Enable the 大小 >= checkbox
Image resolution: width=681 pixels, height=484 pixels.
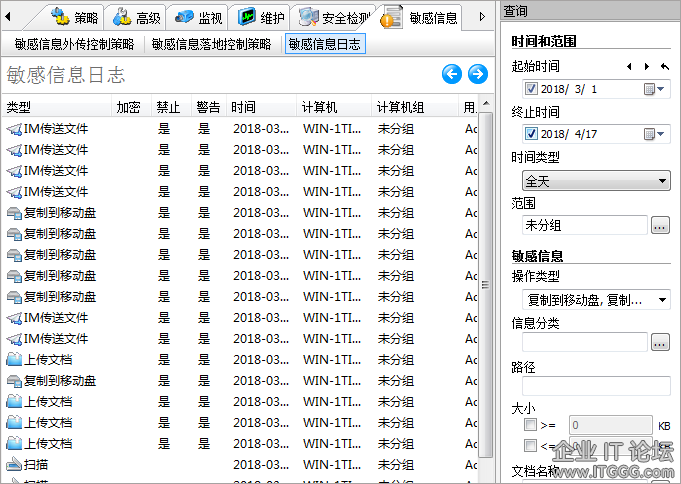(530, 424)
